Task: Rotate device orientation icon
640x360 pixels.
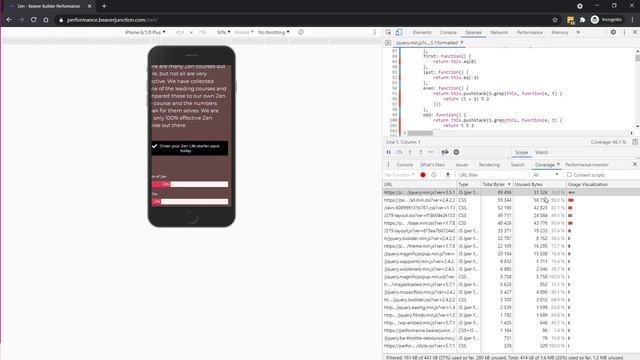Action: (301, 32)
